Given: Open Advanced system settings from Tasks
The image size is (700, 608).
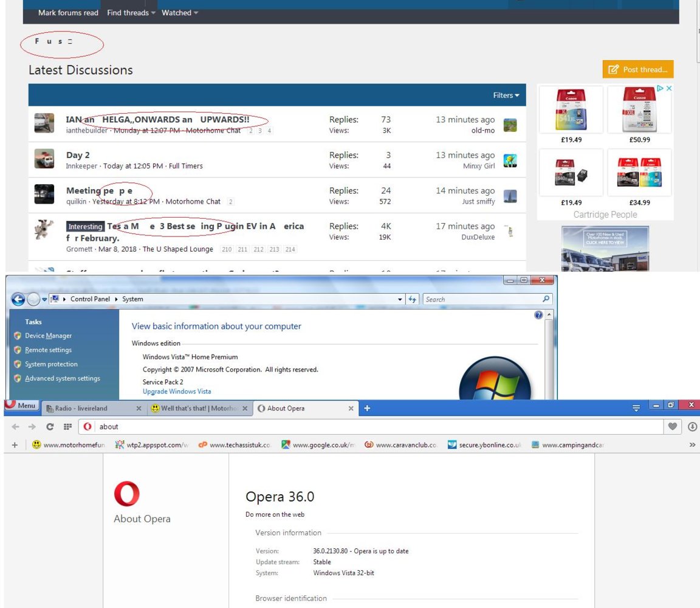Looking at the screenshot, I should (63, 378).
